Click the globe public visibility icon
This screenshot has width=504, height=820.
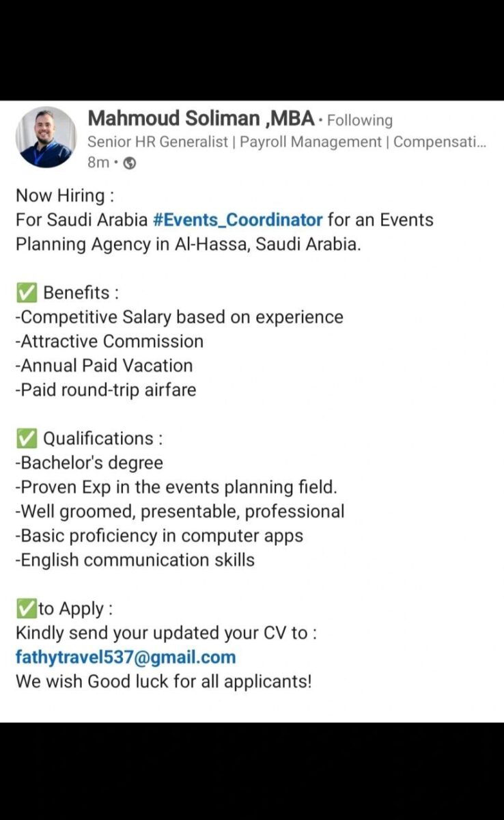pos(129,163)
